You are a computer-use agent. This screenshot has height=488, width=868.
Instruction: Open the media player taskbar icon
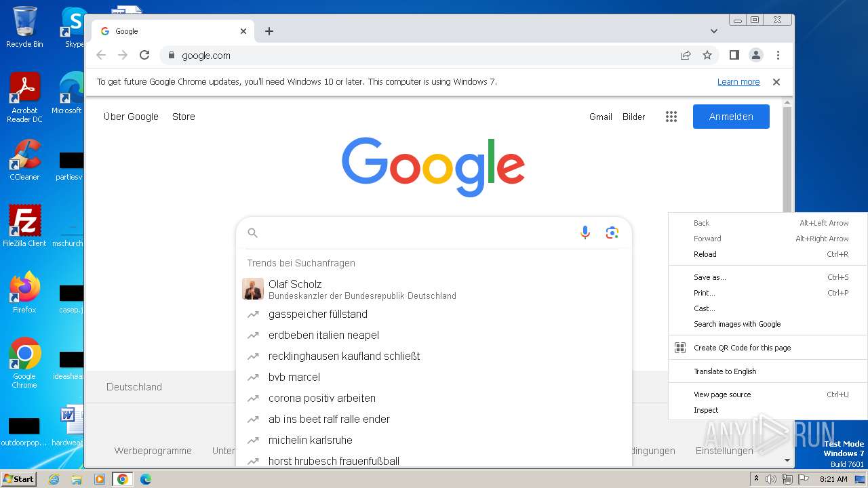click(x=99, y=479)
